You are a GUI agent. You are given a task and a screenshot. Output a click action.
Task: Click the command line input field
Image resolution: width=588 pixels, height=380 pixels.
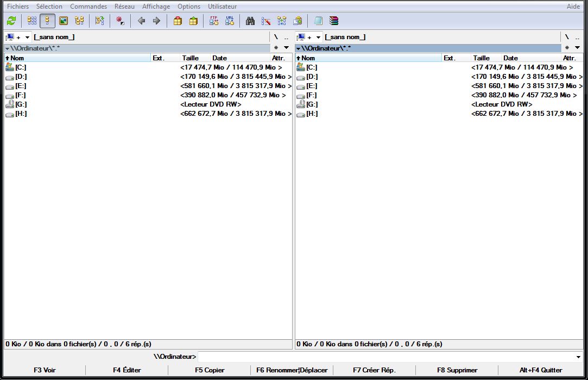click(387, 357)
